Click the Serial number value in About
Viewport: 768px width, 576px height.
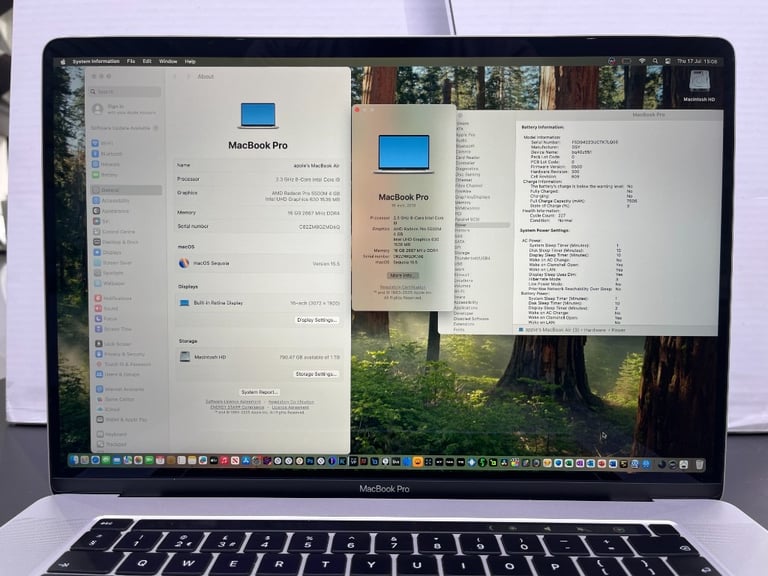[x=319, y=227]
